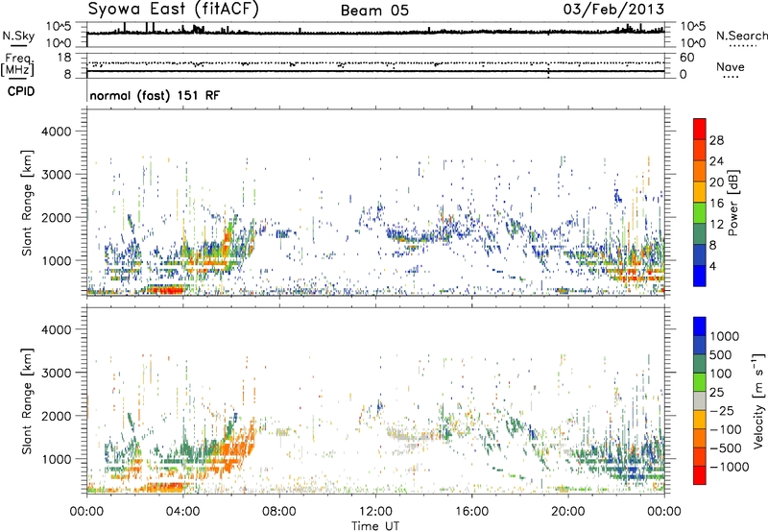Image resolution: width=768 pixels, height=532 pixels.
Task: Click the 'Power [dB]' colorbar title
Action: (x=732, y=203)
